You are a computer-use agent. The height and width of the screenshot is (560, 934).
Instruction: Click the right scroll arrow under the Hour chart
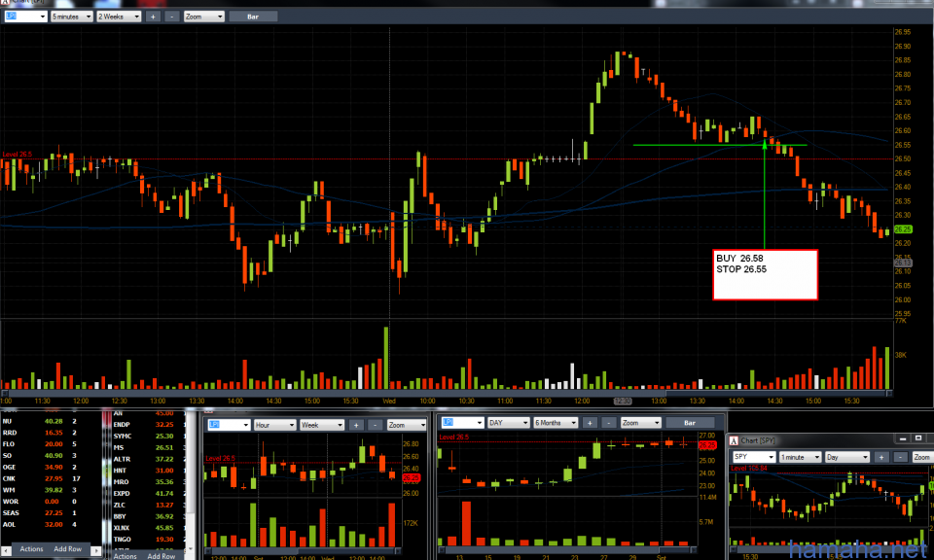tap(397, 550)
